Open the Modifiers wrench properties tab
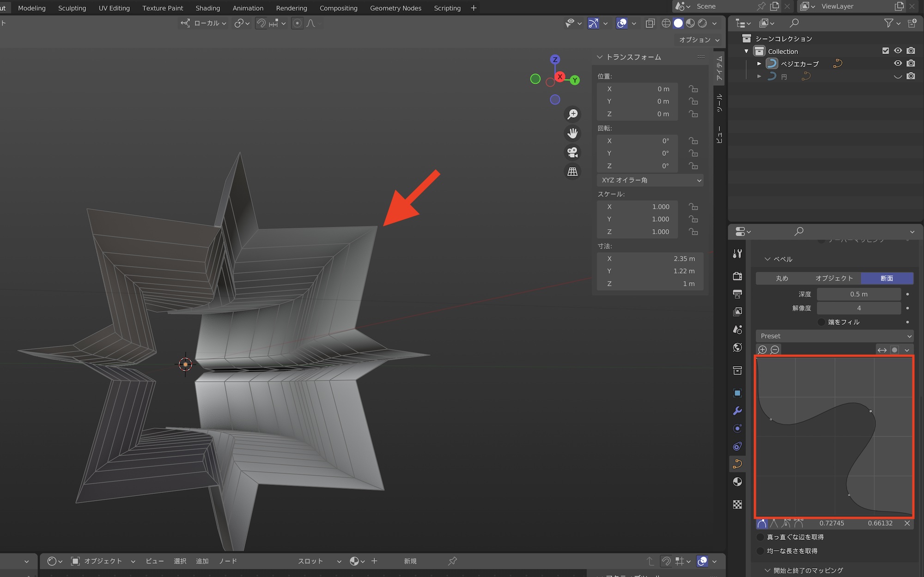924x577 pixels. click(x=737, y=411)
